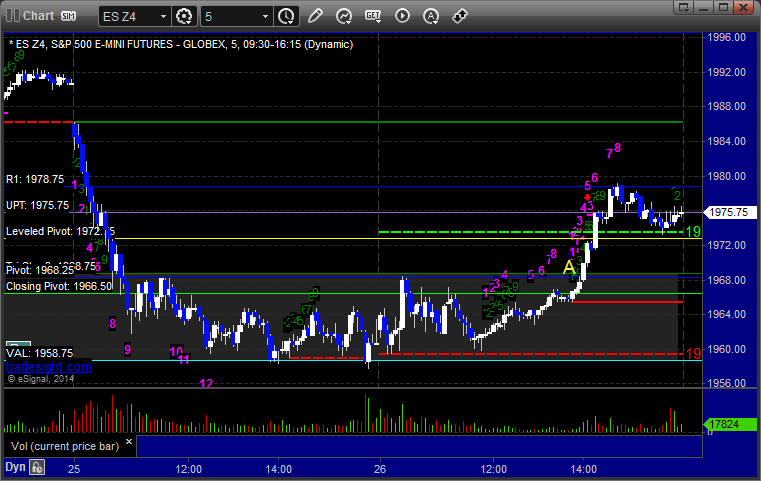Click the window options icon near minimize

684,7
